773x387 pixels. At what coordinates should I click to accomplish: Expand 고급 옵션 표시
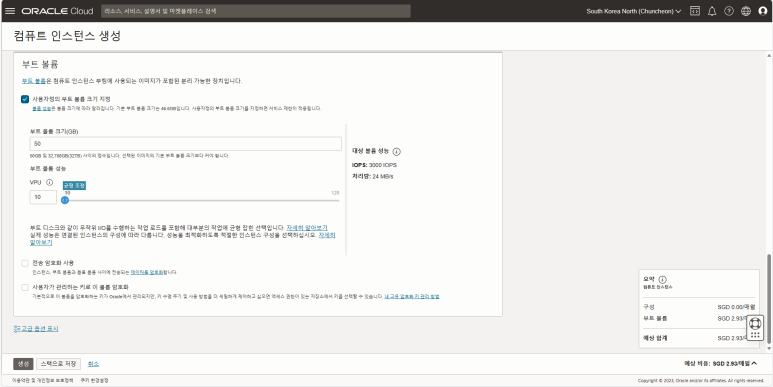36,328
